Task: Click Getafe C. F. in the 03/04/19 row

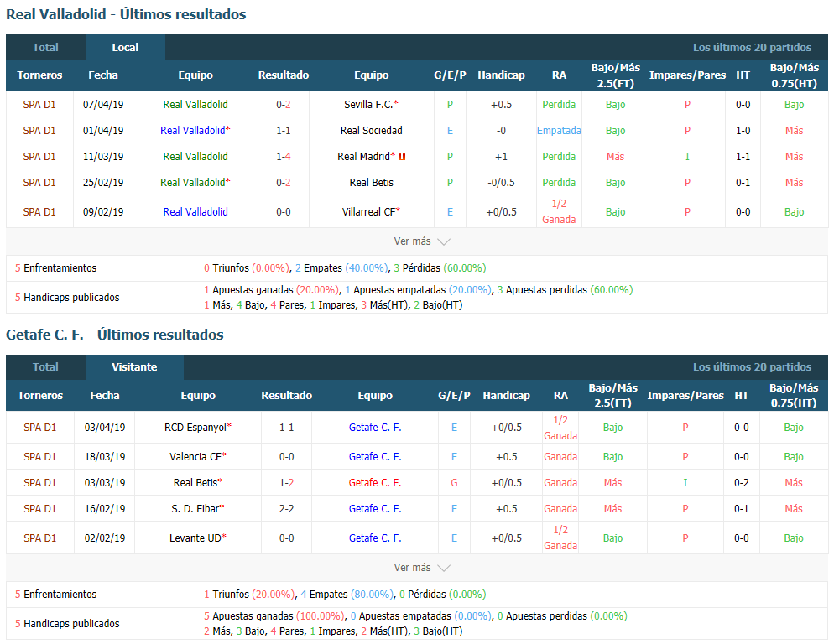Action: click(x=375, y=428)
